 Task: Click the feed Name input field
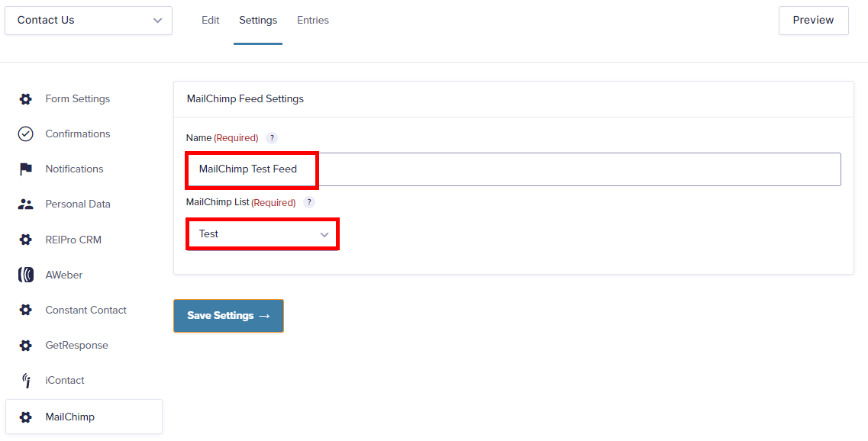514,169
